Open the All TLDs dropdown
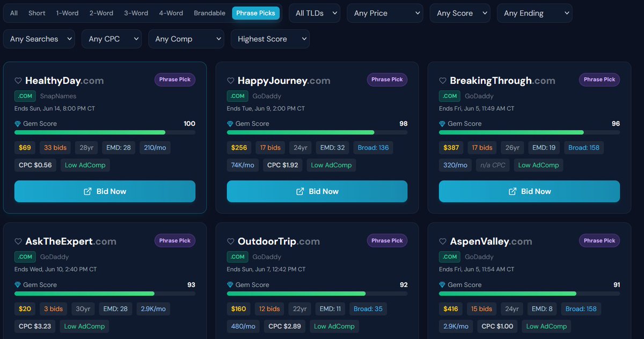This screenshot has height=339, width=644. tap(314, 13)
